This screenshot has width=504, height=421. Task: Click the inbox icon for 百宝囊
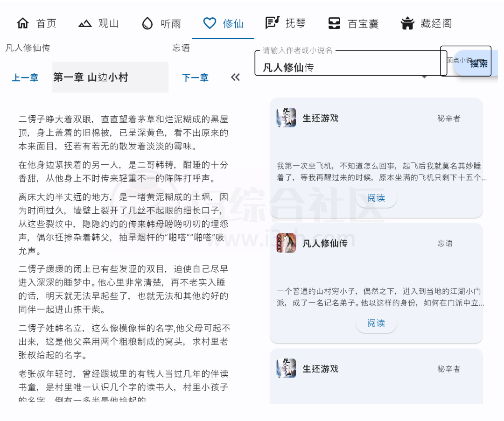pyautogui.click(x=334, y=23)
